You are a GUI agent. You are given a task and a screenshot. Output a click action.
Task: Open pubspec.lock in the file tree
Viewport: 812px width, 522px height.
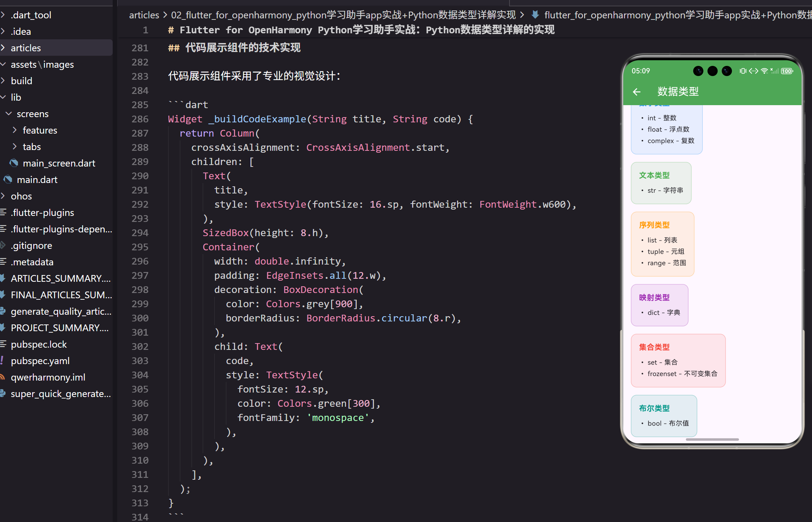[39, 344]
